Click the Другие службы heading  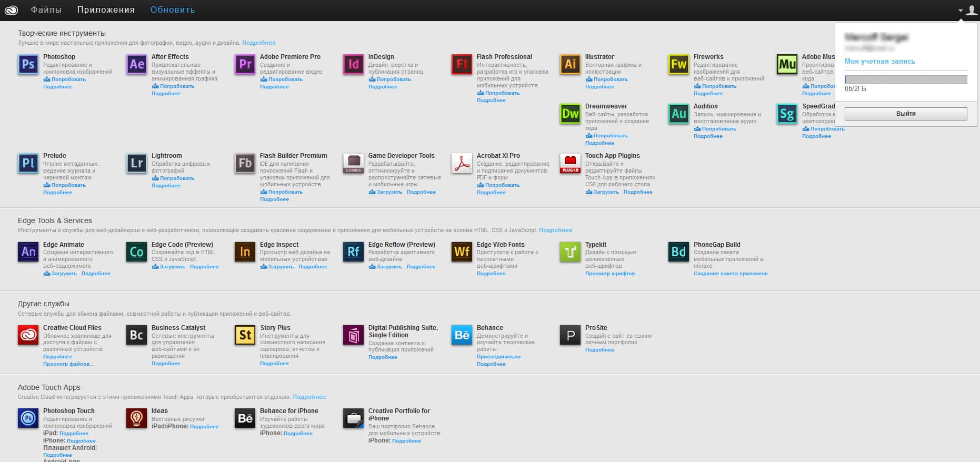(x=44, y=304)
